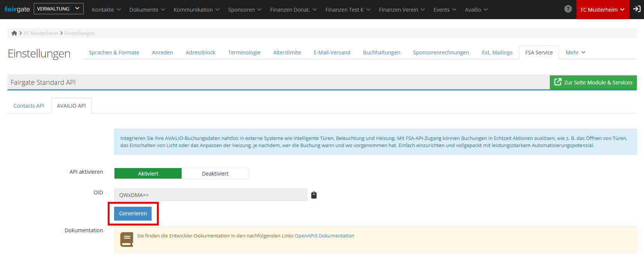Click the Einstellungen page heading
This screenshot has height=257, width=644.
39,53
